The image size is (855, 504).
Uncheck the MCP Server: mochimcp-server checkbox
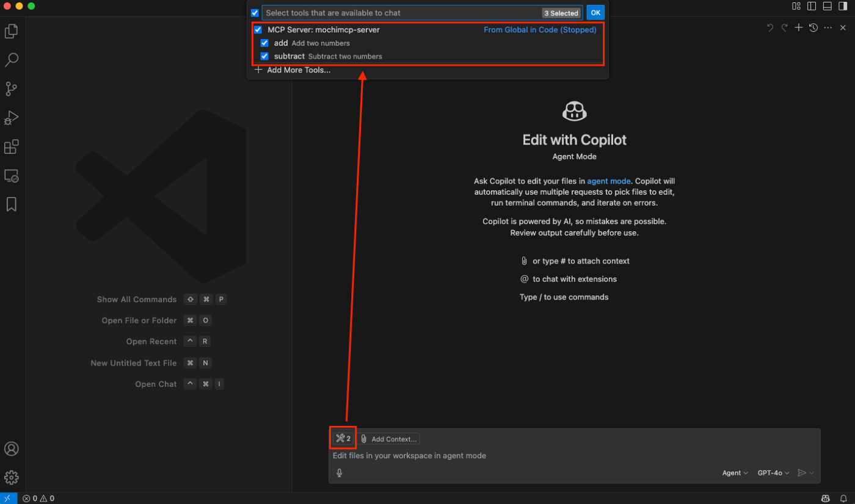(x=258, y=30)
